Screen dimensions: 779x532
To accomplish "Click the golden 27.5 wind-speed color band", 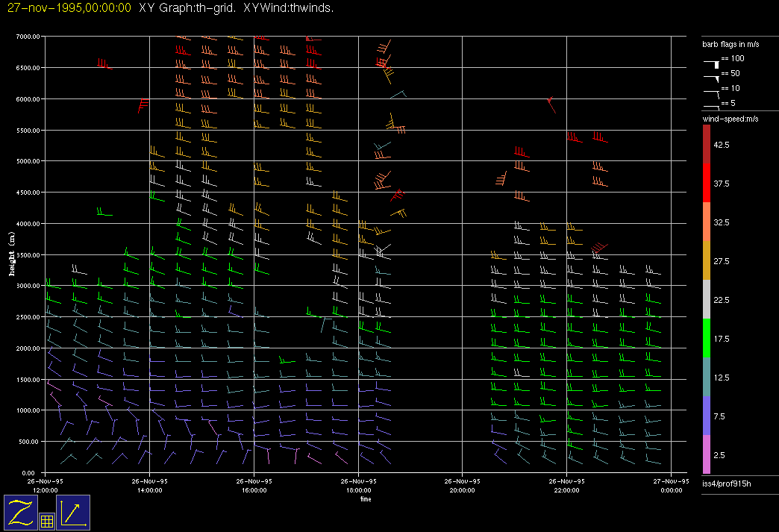I will tap(707, 261).
